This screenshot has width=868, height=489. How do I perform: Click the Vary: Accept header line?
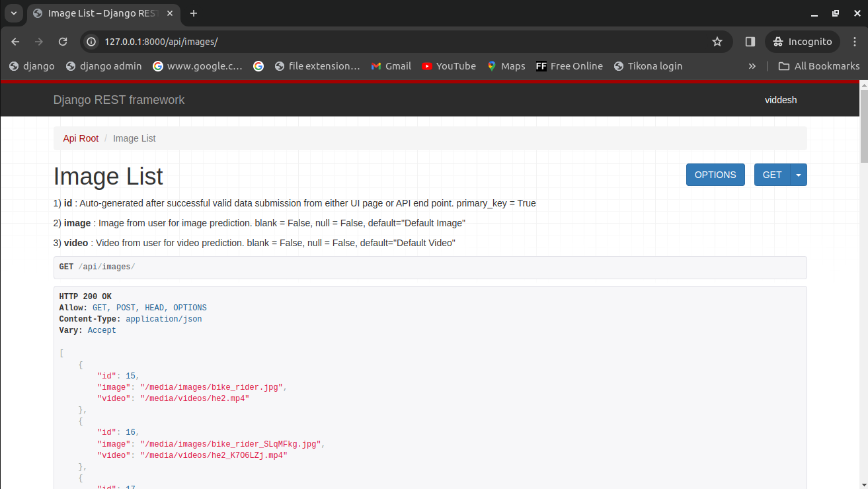coord(87,330)
